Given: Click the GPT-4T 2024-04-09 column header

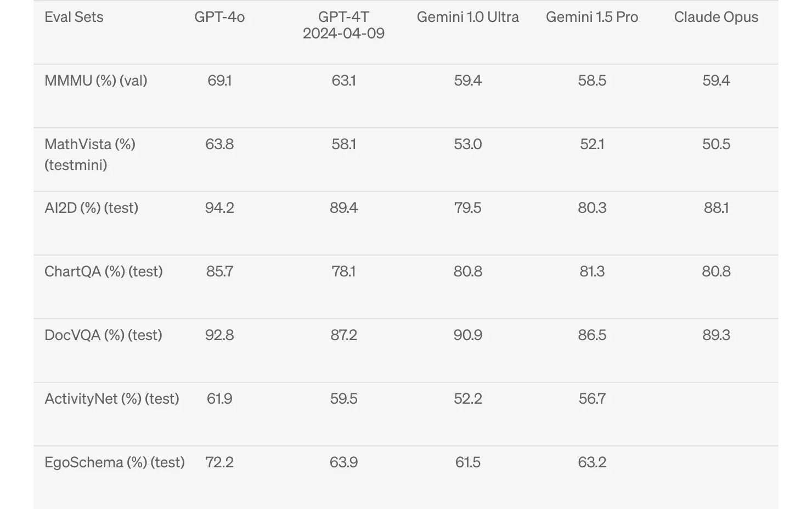Looking at the screenshot, I should [343, 25].
